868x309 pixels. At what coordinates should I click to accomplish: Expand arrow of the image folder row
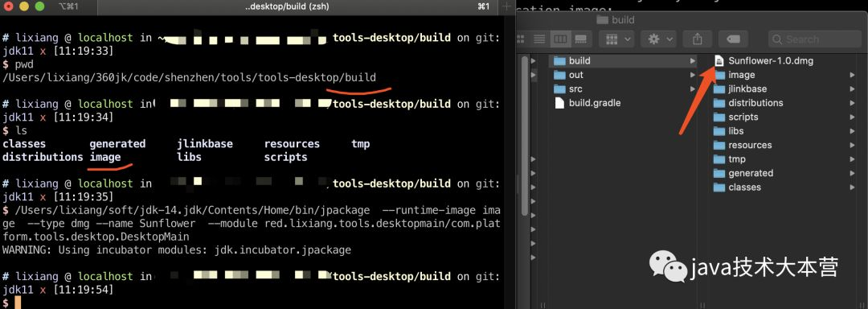853,75
